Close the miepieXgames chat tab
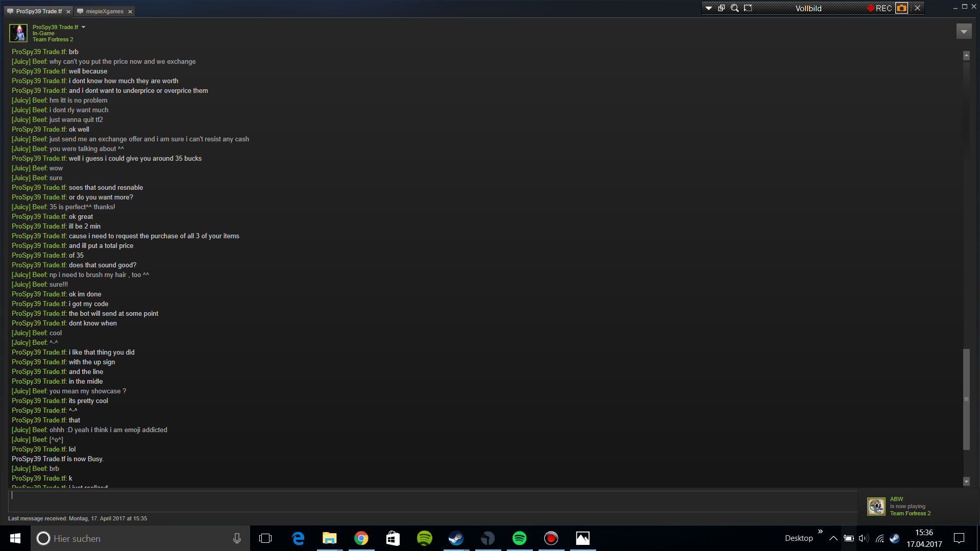The width and height of the screenshot is (980, 551). click(130, 12)
